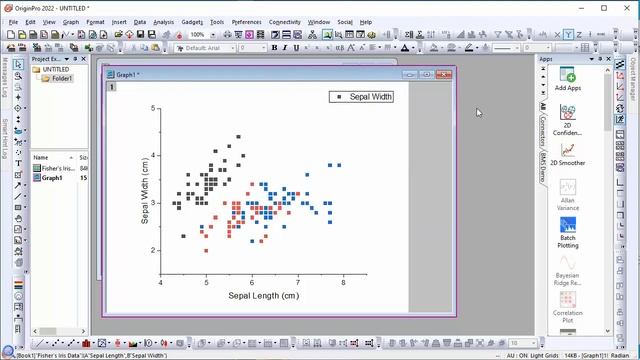Toggle the Message Log side tab

click(5, 77)
